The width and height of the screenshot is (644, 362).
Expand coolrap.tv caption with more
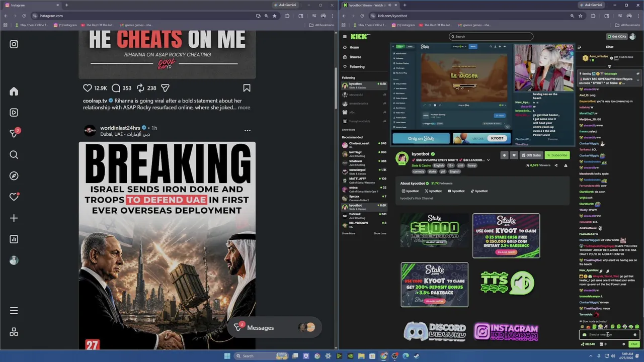click(244, 108)
